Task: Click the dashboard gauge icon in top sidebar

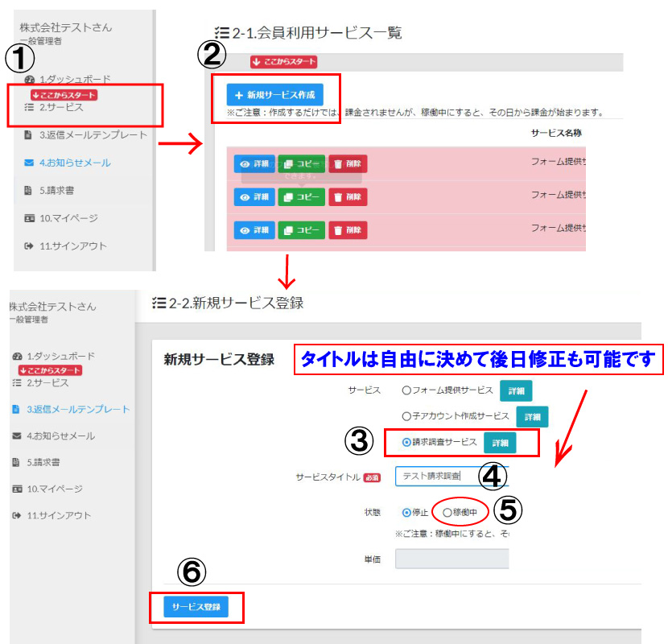Action: point(29,80)
